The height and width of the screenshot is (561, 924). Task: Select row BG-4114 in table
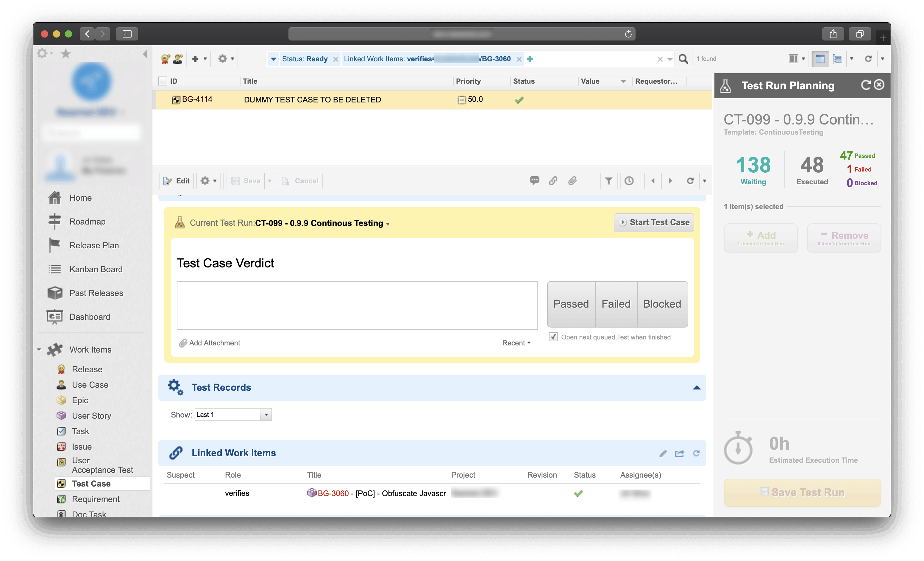click(434, 99)
